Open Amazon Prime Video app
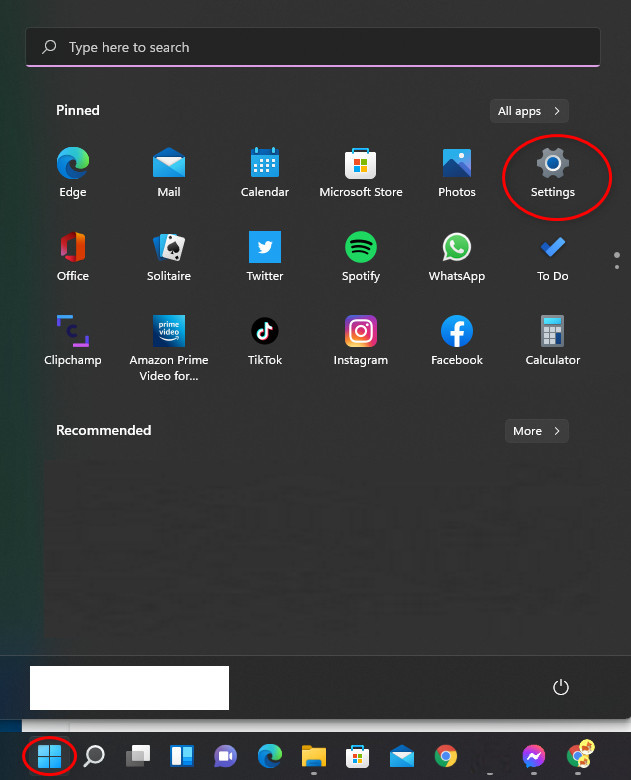Screen dimensions: 631x780 tap(169, 348)
